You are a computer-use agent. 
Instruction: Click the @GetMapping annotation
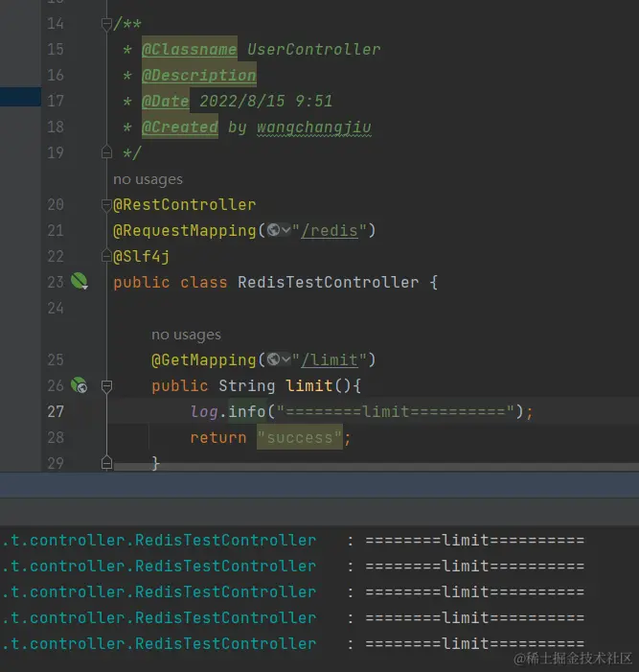coord(203,359)
